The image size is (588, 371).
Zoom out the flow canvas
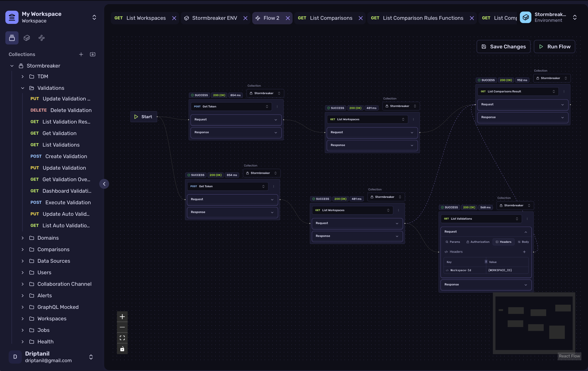coord(122,327)
